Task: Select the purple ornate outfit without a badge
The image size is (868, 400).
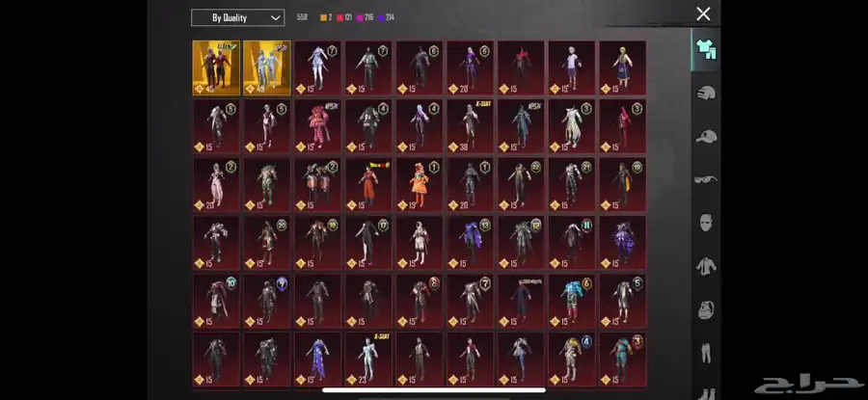Action: [622, 242]
